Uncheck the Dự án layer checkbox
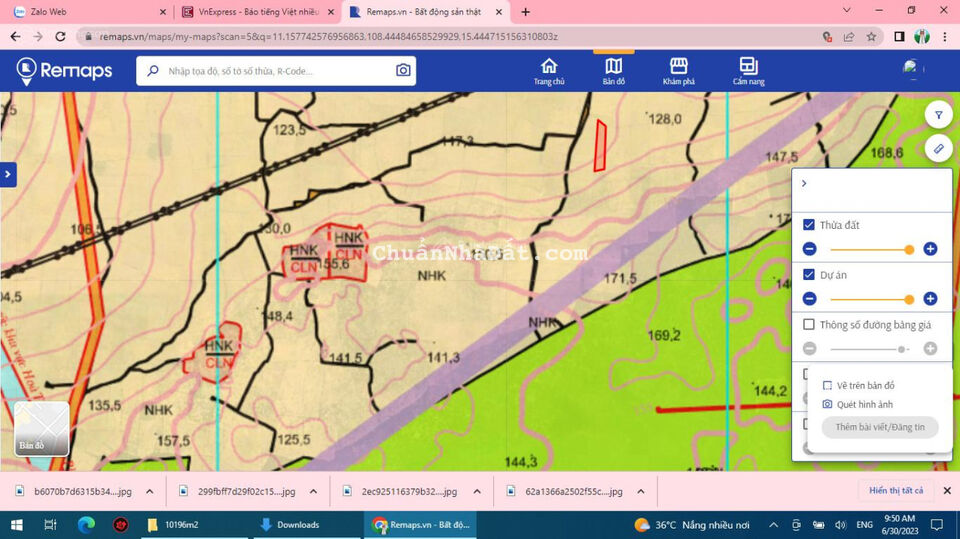 point(810,275)
